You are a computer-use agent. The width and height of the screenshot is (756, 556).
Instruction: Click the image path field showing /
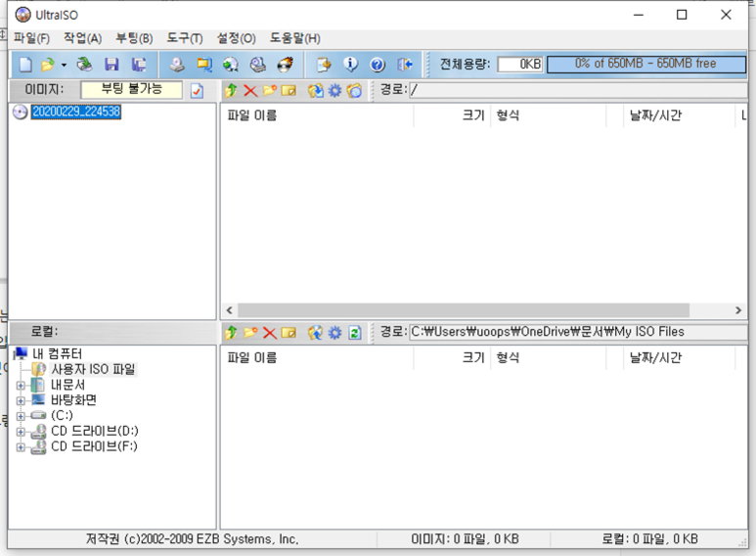point(578,90)
